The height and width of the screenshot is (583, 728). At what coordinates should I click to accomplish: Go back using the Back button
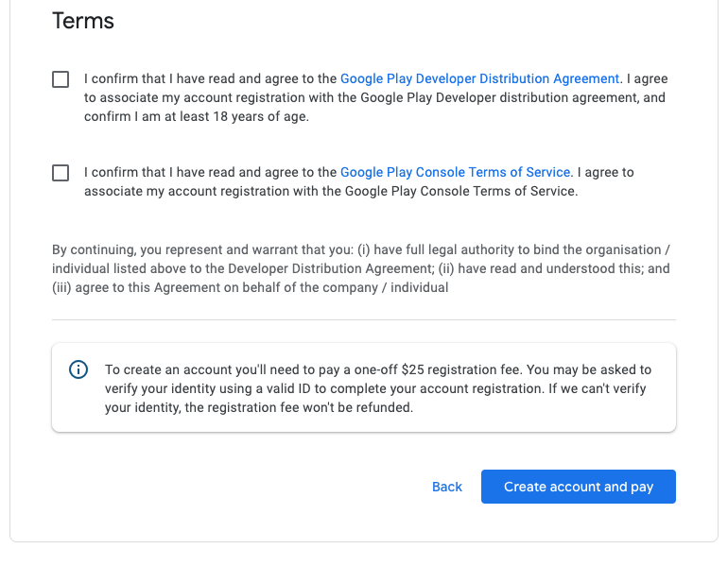pyautogui.click(x=446, y=487)
